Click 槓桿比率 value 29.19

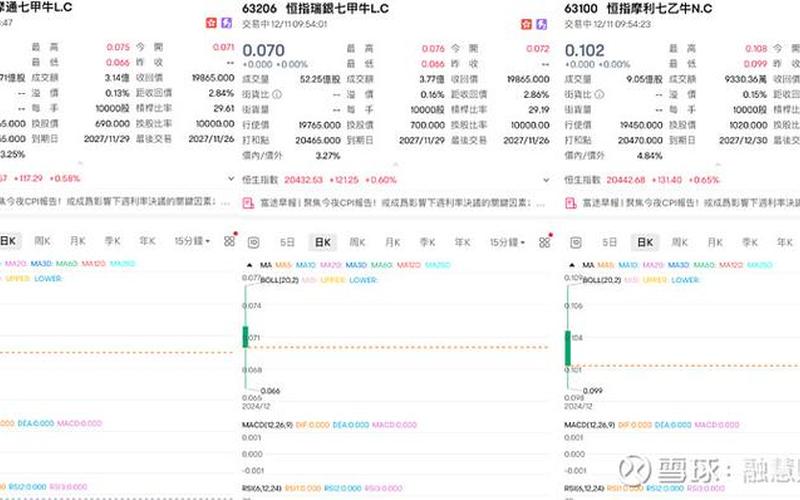(x=539, y=110)
